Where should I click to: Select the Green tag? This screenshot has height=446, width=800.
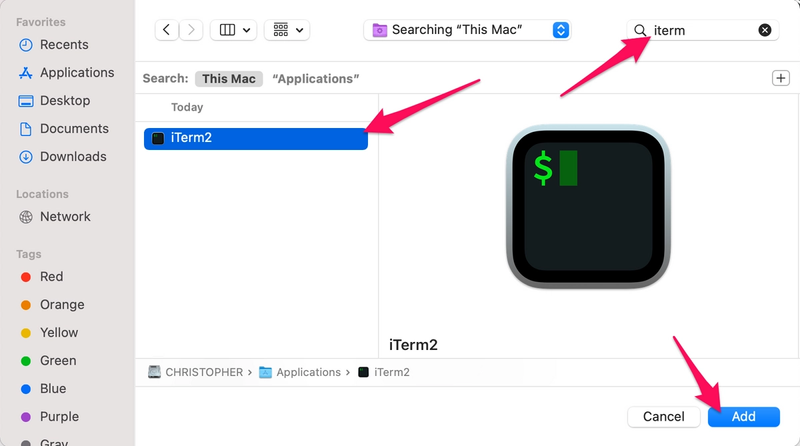pos(58,361)
